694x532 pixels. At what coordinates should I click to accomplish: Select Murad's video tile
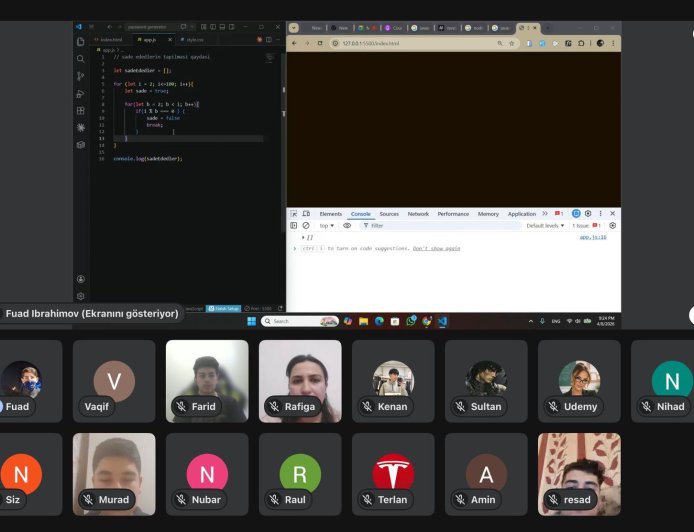[x=114, y=474]
